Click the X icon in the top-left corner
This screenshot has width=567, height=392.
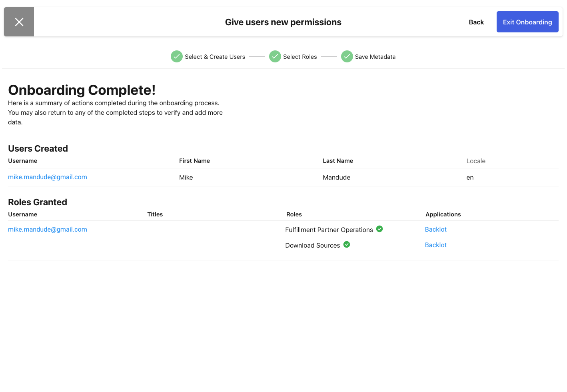point(19,22)
